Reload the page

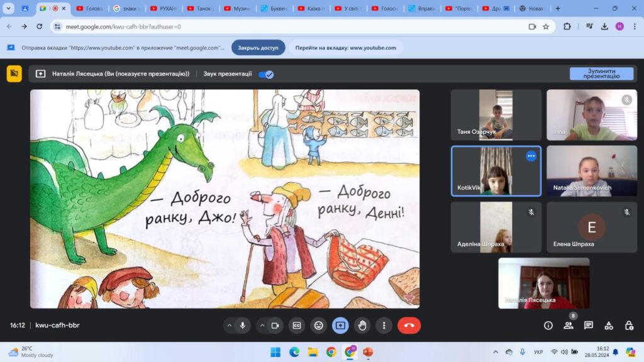pyautogui.click(x=40, y=26)
